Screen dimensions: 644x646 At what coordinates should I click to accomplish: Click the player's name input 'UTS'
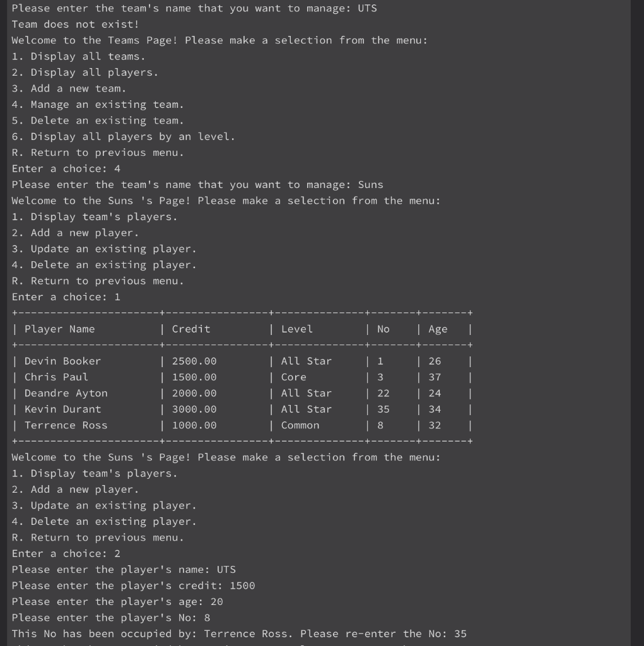[x=226, y=570]
